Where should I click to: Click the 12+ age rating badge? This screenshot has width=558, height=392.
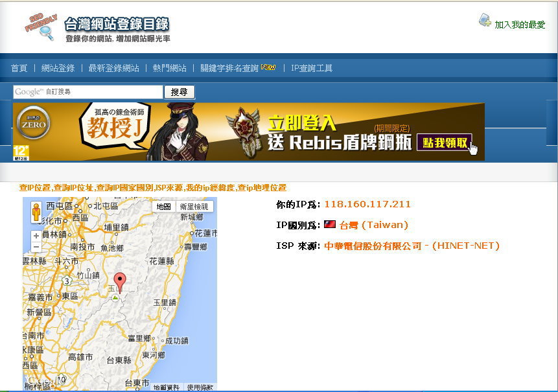pos(21,153)
